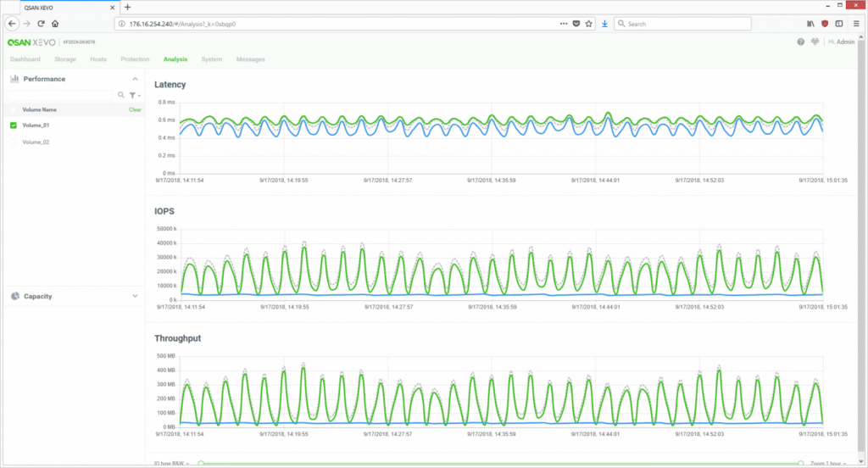Switch to the Storage tab
Screen dimensions: 868x468
point(64,59)
